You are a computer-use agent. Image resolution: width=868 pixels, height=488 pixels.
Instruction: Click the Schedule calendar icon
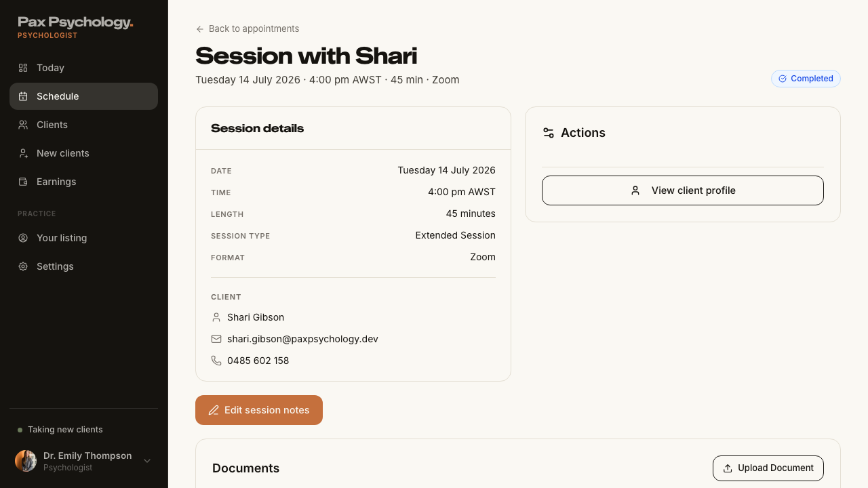click(x=23, y=96)
